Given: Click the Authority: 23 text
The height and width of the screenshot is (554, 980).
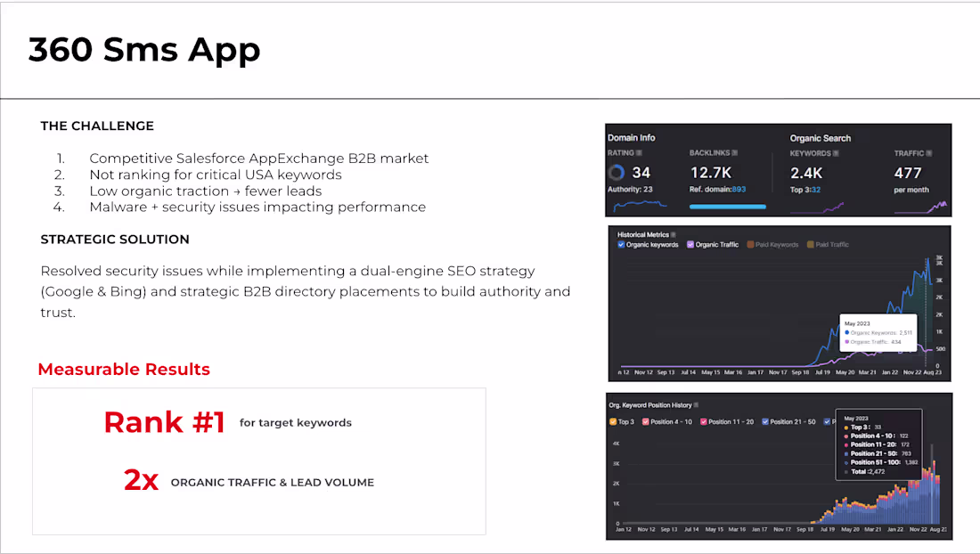Looking at the screenshot, I should (630, 189).
